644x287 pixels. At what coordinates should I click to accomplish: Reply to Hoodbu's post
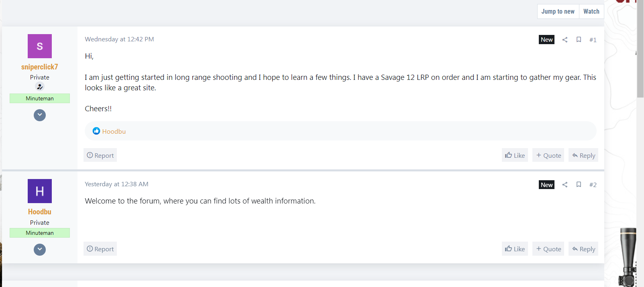(583, 249)
